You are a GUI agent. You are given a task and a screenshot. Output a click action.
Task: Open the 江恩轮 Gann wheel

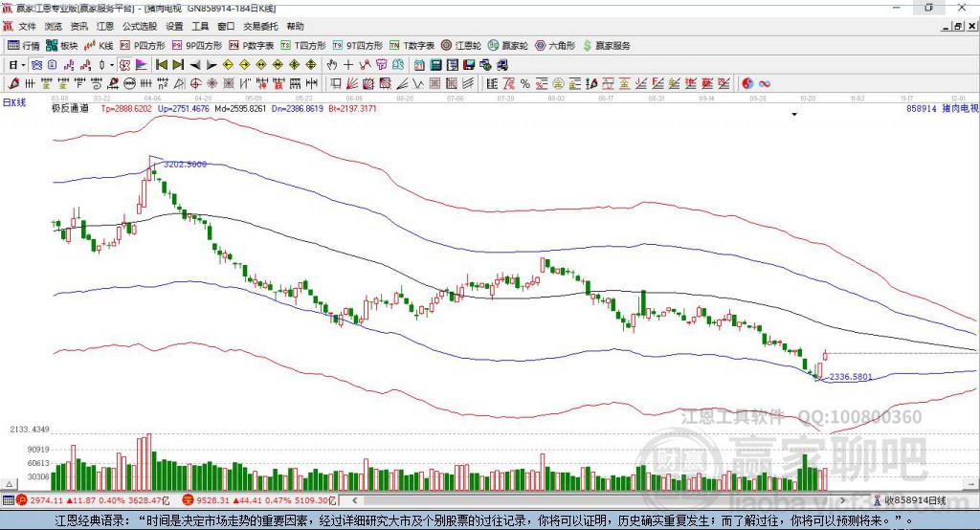[461, 46]
